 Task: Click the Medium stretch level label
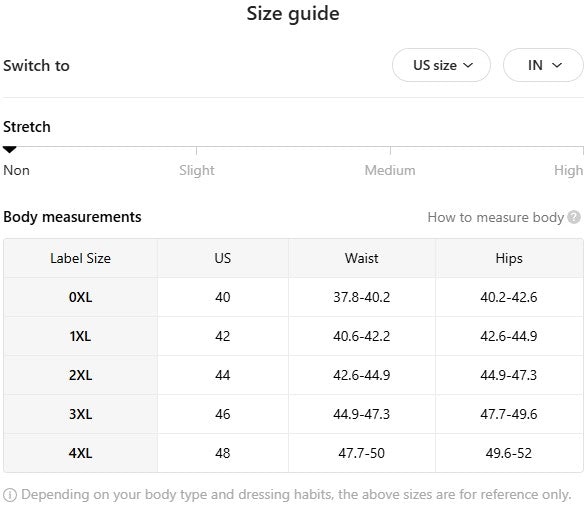[390, 171]
